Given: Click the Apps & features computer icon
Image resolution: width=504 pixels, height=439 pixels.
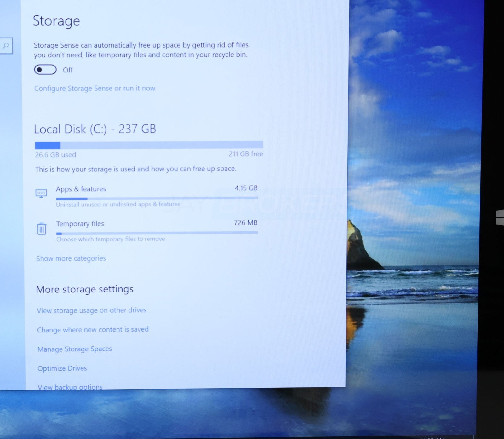Looking at the screenshot, I should tap(41, 193).
